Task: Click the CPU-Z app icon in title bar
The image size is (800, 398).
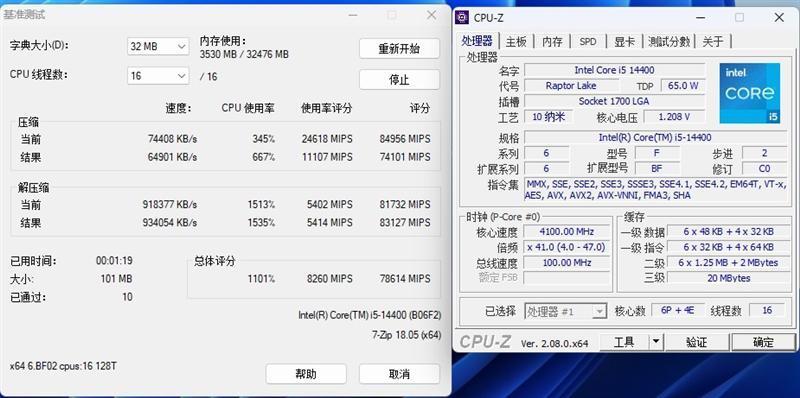Action: (462, 17)
